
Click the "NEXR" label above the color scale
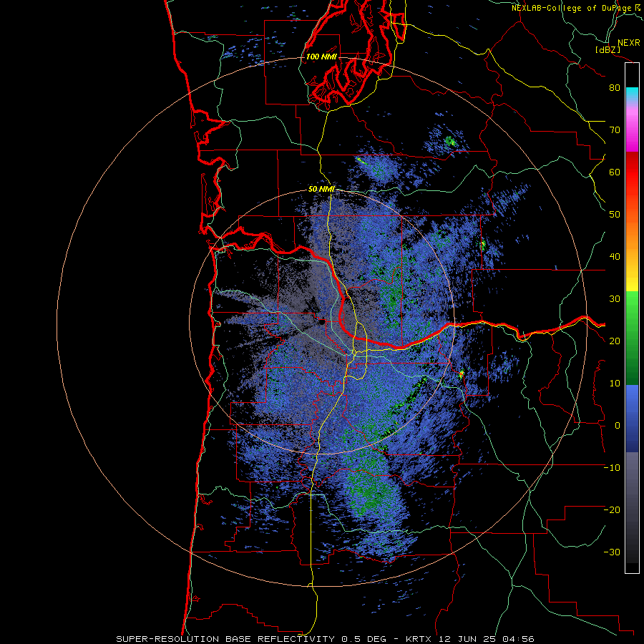[x=629, y=43]
